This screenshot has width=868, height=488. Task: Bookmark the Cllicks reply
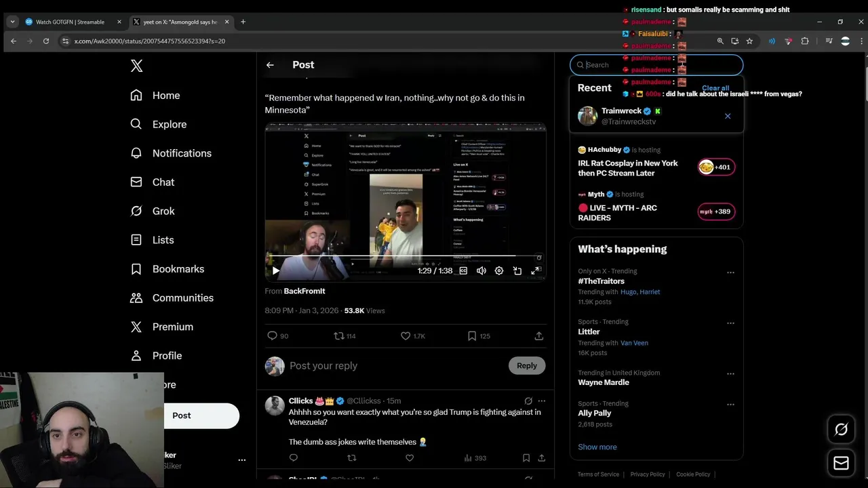click(526, 458)
